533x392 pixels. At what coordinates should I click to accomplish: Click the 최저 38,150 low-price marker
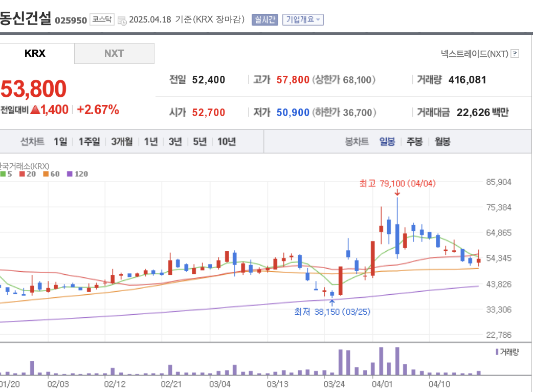(x=331, y=312)
